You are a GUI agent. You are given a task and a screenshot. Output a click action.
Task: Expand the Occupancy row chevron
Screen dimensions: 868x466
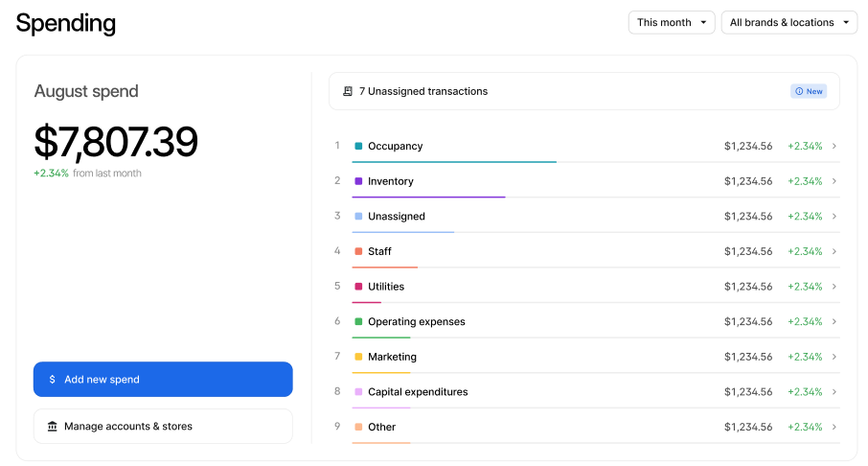pyautogui.click(x=834, y=147)
